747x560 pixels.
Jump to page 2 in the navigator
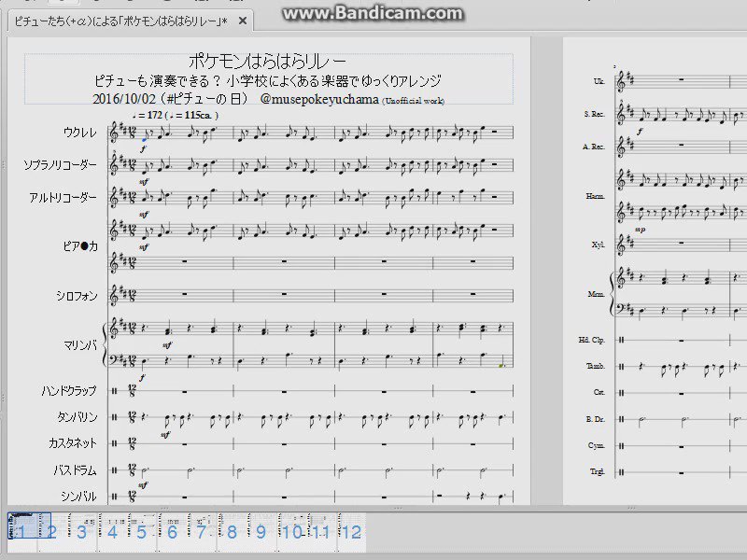[x=51, y=531]
